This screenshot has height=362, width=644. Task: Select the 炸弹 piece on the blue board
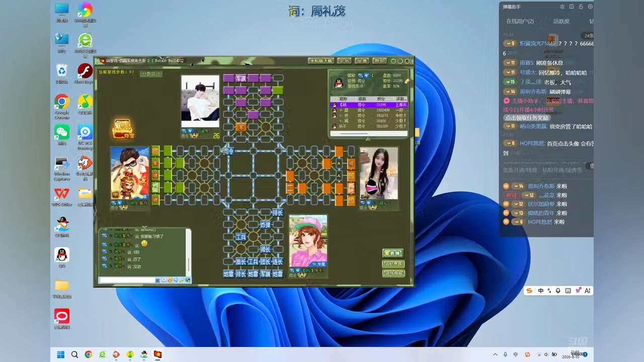[x=265, y=225]
